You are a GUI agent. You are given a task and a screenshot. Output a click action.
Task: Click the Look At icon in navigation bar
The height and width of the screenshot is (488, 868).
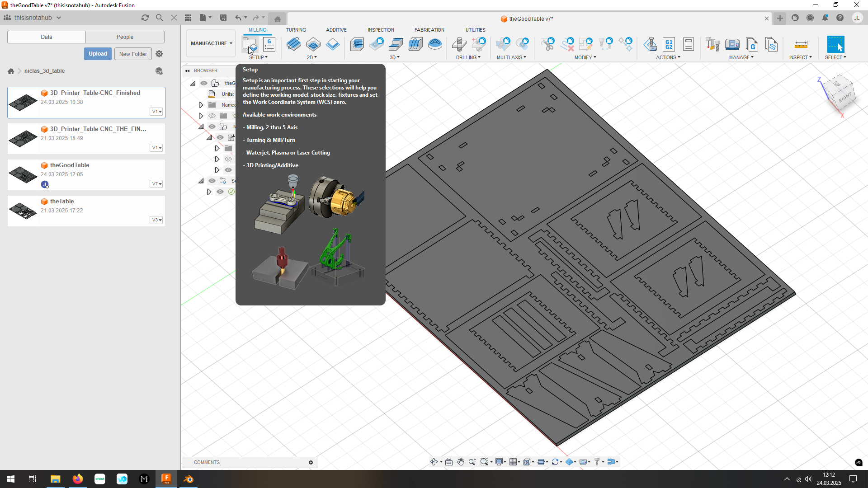click(449, 462)
